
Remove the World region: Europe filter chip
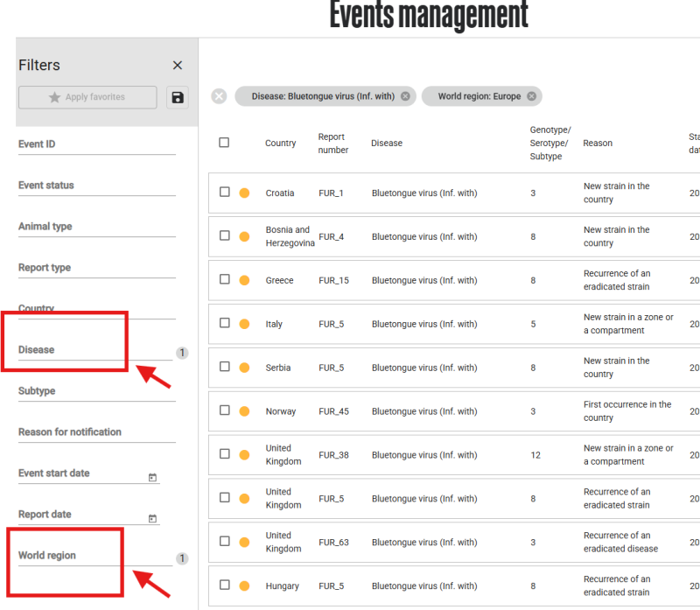[x=530, y=96]
